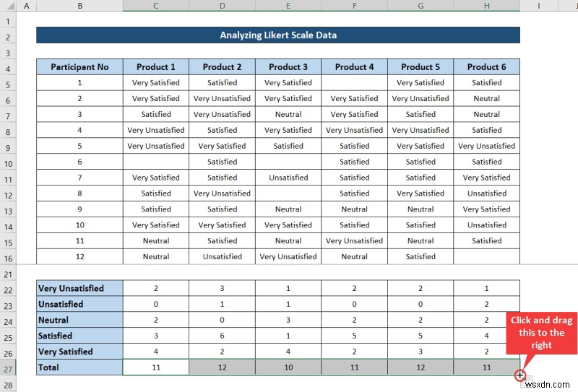Click 'Neutral' in Product 6 for participant 2

pos(486,99)
